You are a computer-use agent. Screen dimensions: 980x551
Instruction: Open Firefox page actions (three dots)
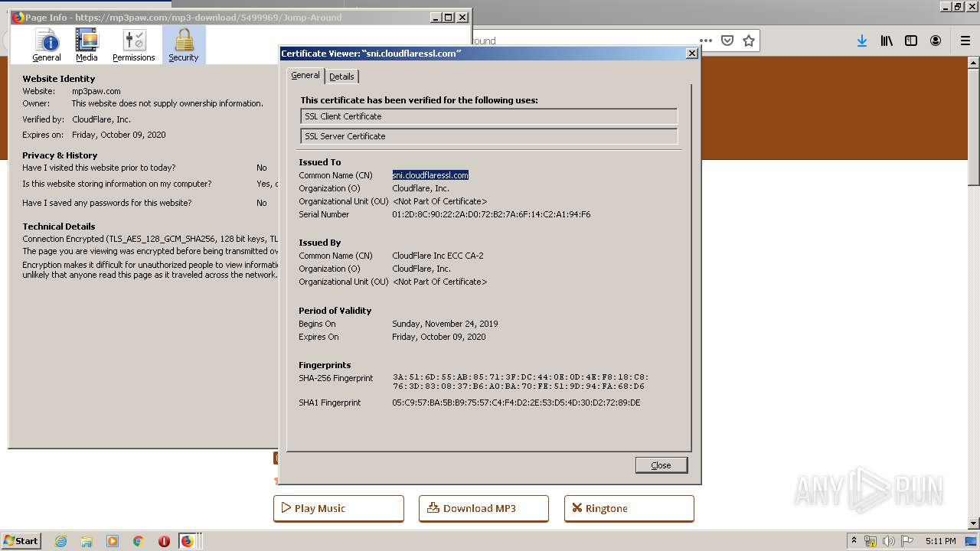coord(706,41)
